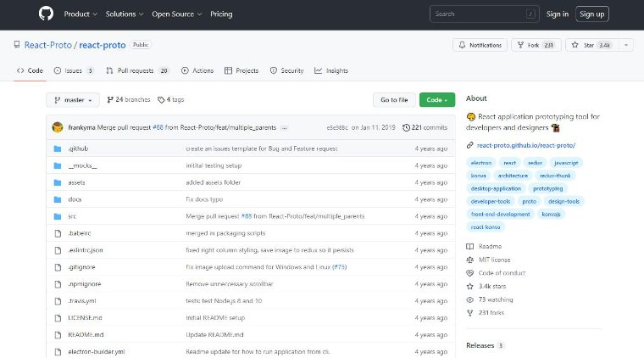Expand the commit message ellipsis

[x=284, y=128]
